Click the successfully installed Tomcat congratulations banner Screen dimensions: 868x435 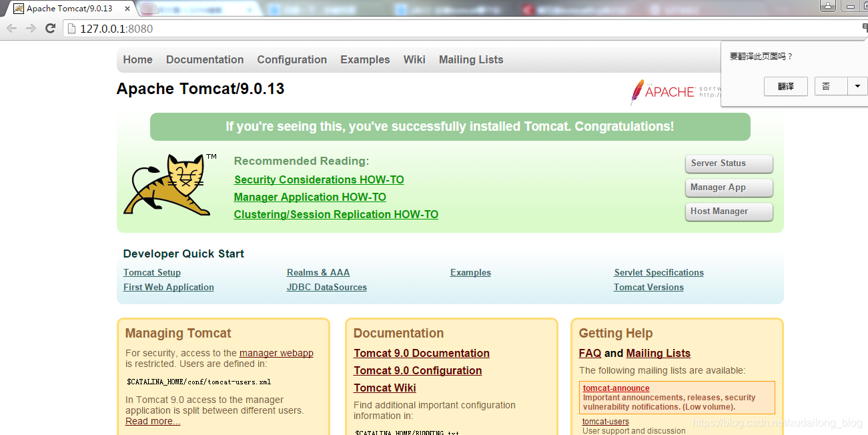point(450,127)
